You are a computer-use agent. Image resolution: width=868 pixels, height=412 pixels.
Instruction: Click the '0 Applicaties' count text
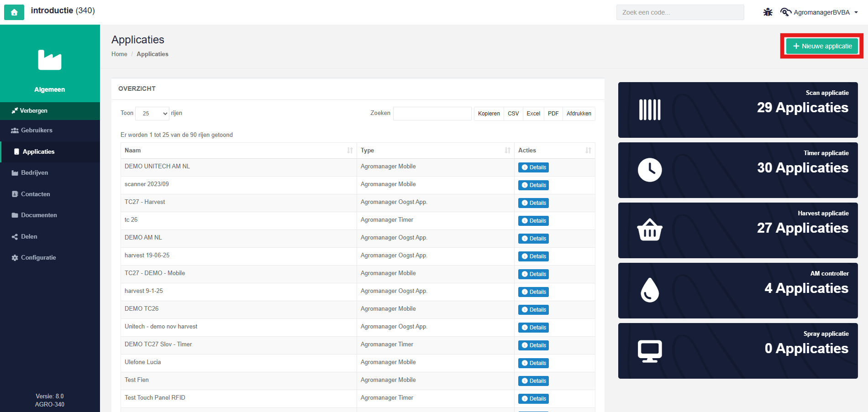point(806,349)
